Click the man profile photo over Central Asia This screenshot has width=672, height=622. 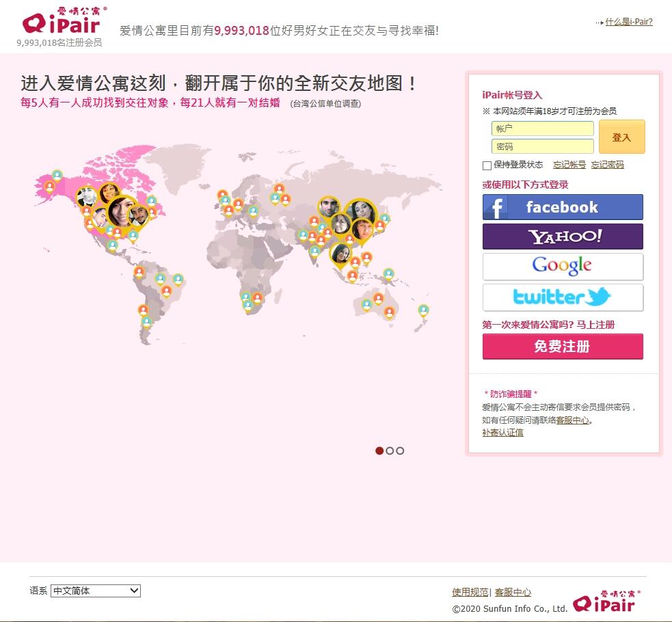[329, 208]
